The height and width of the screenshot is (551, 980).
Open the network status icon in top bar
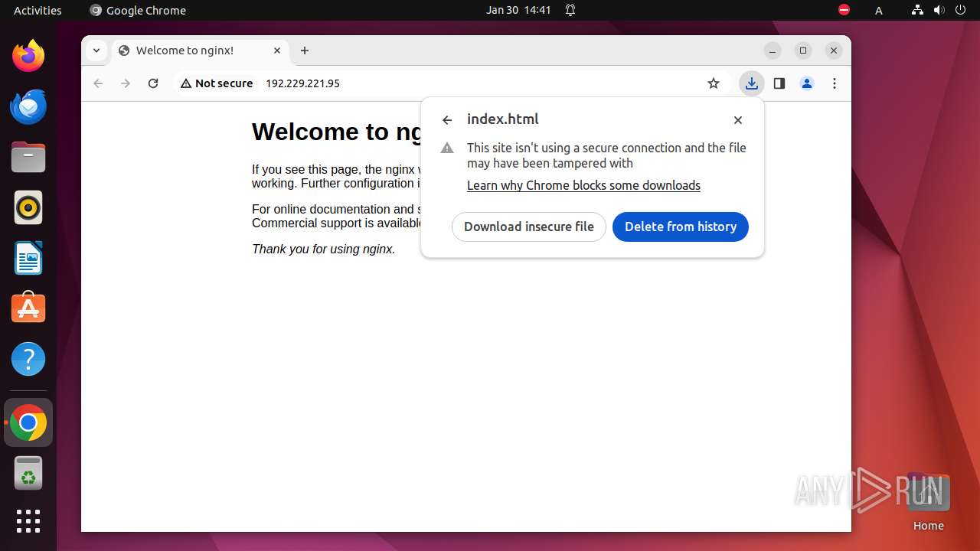pyautogui.click(x=918, y=10)
